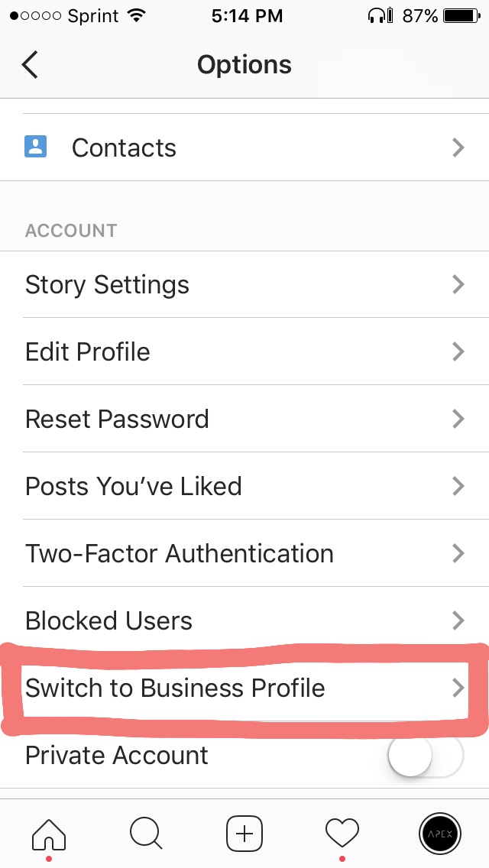Tap the new post plus icon
Screen dimensions: 489x868
pyautogui.click(x=244, y=832)
